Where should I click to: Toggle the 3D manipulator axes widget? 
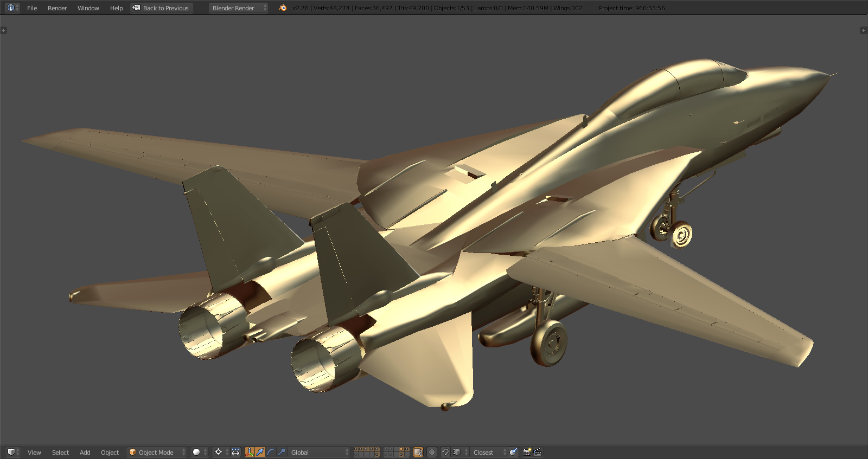pyautogui.click(x=250, y=452)
